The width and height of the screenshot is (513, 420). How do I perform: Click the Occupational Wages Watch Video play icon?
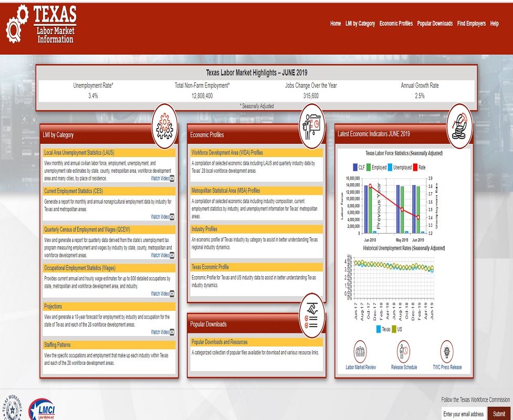click(172, 294)
